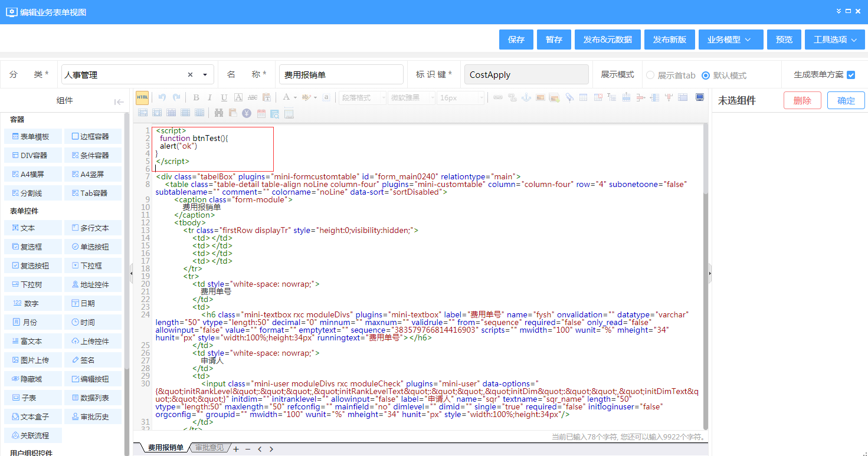Click the preview magnifier icon in second row
Viewport: 868px width, 456px height.
coord(275,113)
